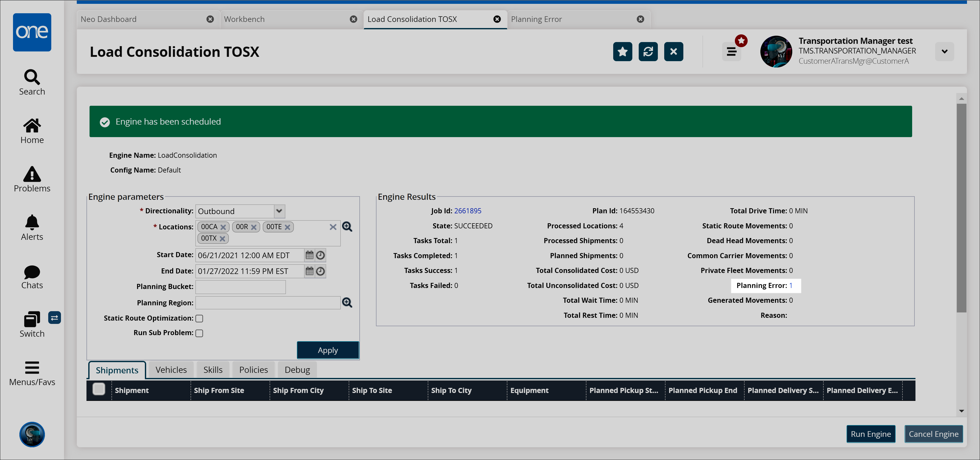980x460 pixels.
Task: Click the Planning Bucket input field
Action: 241,287
